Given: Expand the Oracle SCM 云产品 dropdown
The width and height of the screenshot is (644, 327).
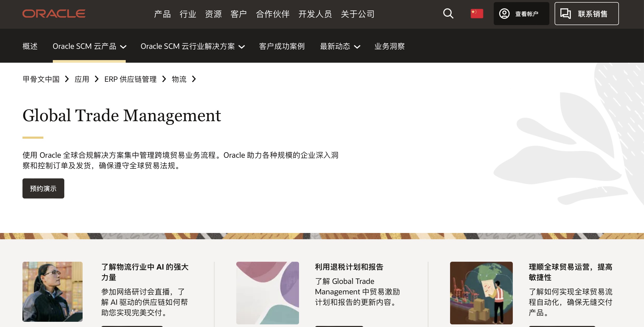Looking at the screenshot, I should point(89,46).
